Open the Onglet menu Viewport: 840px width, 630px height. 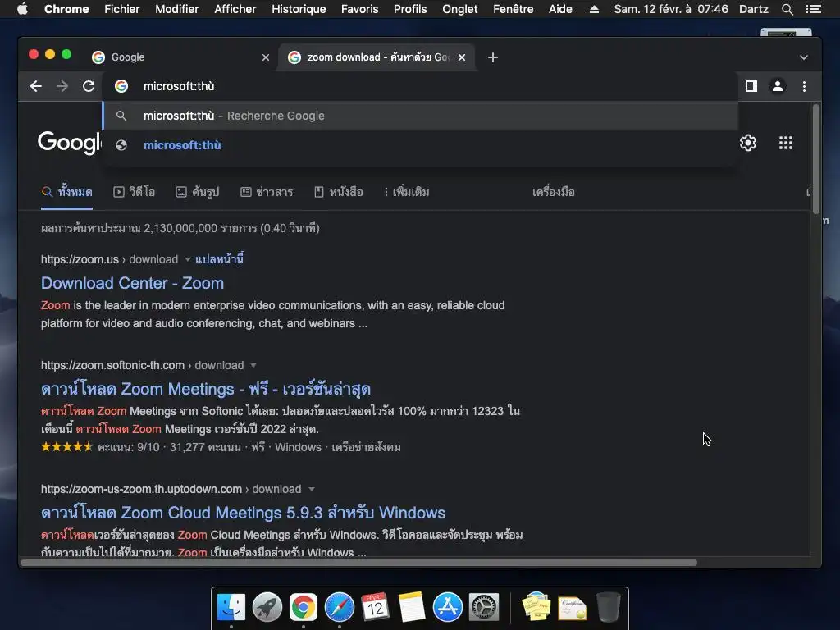coord(459,9)
